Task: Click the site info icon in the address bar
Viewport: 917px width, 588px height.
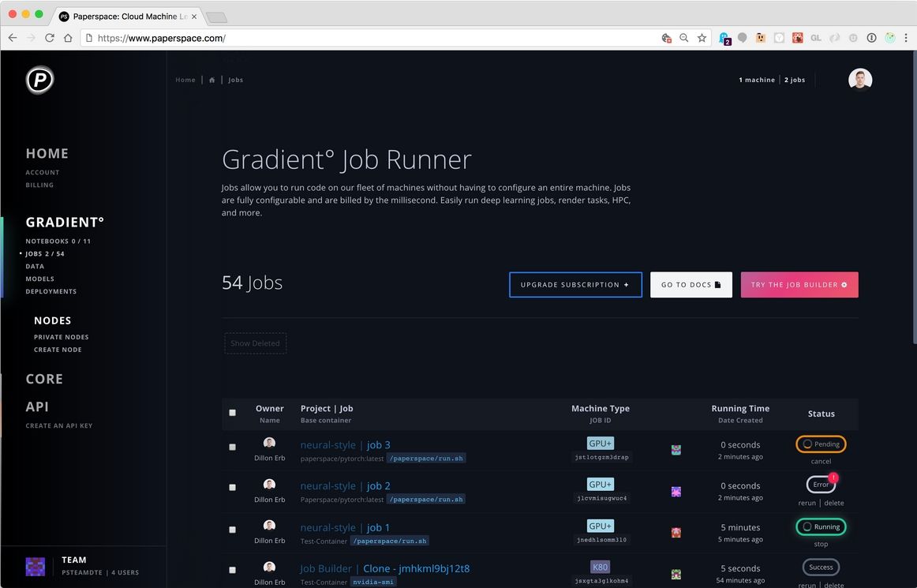Action: 89,38
